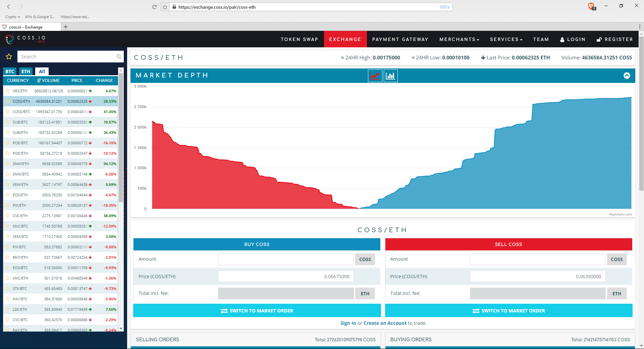Click the favorites star beside Search
The height and width of the screenshot is (349, 644).
(x=9, y=57)
